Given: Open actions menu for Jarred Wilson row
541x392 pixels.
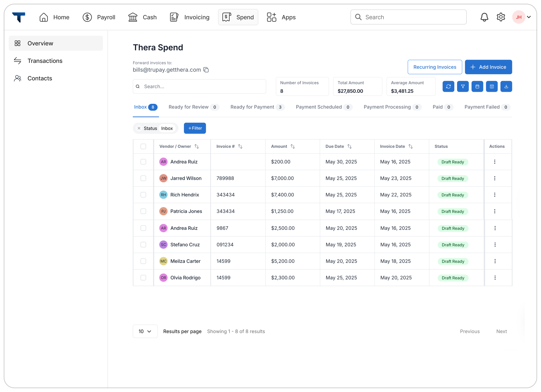Looking at the screenshot, I should [x=495, y=178].
